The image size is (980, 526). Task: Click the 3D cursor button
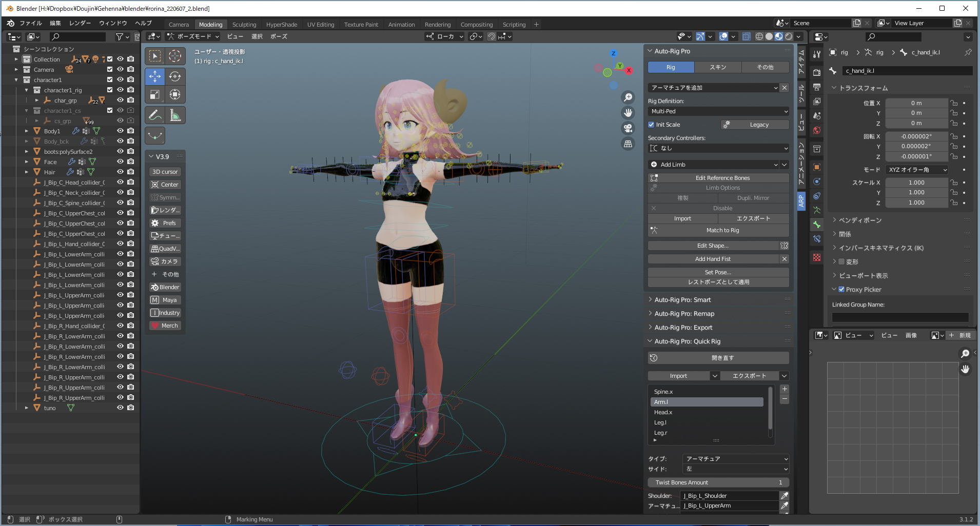coord(165,172)
